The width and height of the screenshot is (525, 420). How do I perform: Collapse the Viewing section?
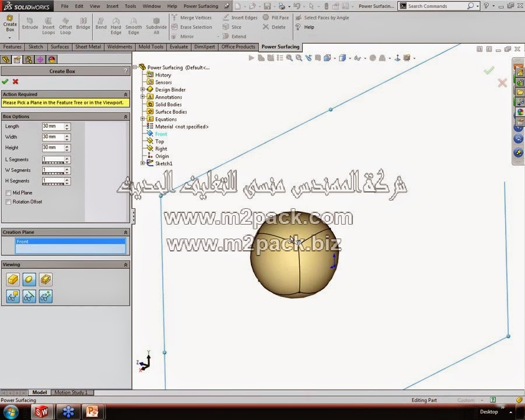pyautogui.click(x=125, y=265)
